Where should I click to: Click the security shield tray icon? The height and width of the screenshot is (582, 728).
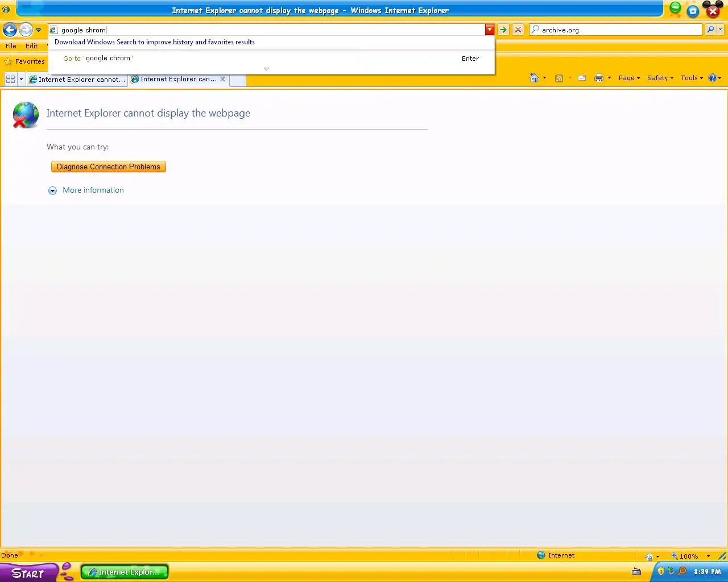tap(661, 571)
